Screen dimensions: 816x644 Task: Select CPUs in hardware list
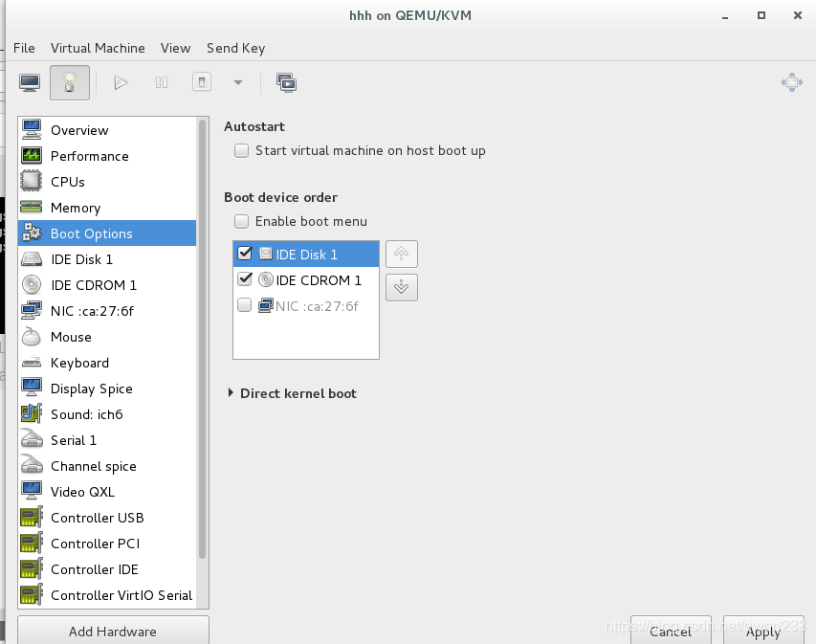[107, 182]
